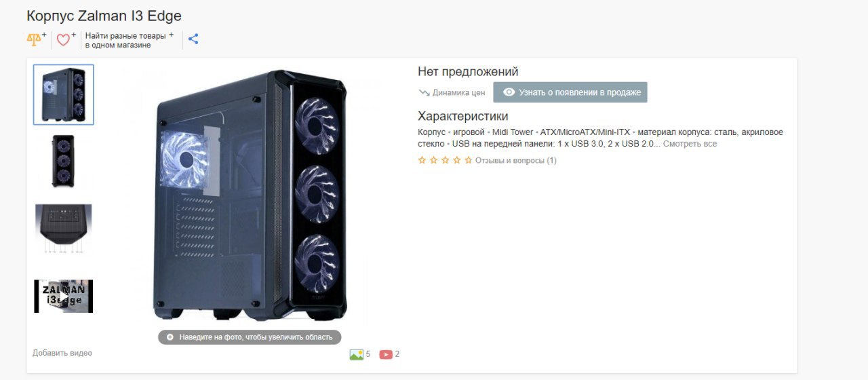868x380 pixels.
Task: Click the eye icon on notify button
Action: pos(509,92)
